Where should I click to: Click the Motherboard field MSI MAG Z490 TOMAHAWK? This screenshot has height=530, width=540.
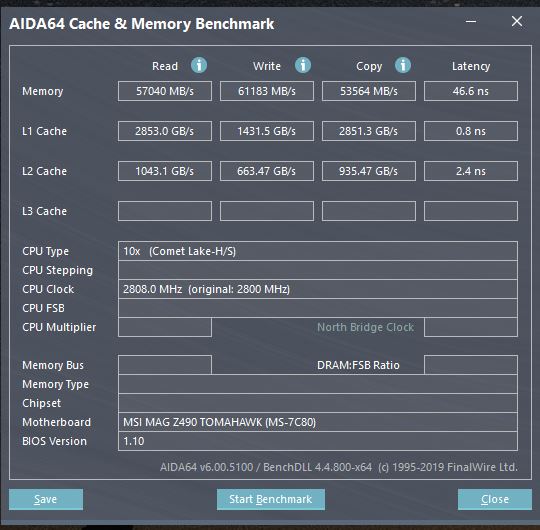tap(318, 422)
